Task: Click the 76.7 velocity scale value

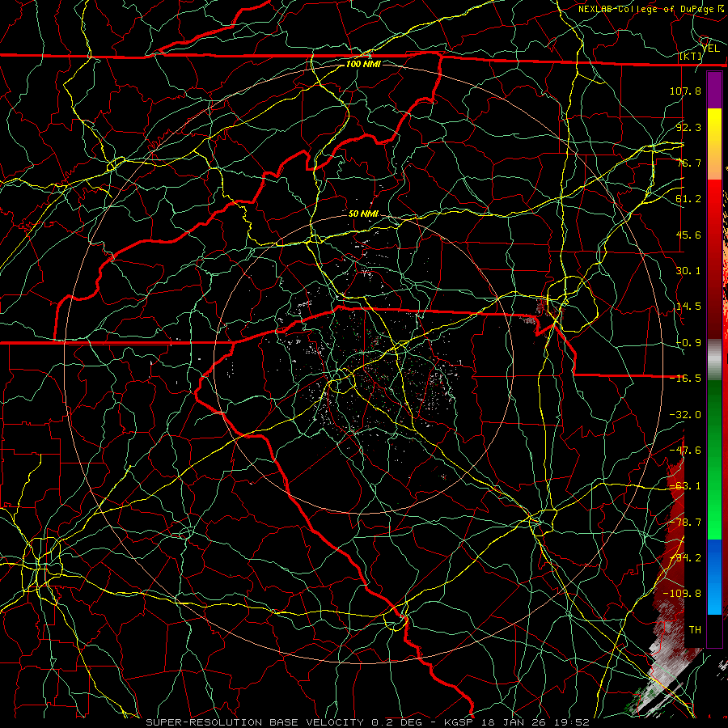Action: pos(688,163)
